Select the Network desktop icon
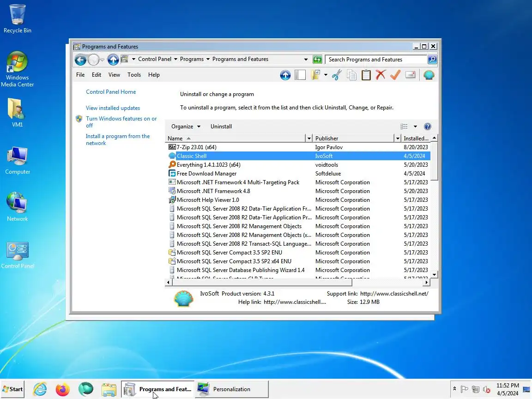The image size is (532, 399). pos(17,206)
